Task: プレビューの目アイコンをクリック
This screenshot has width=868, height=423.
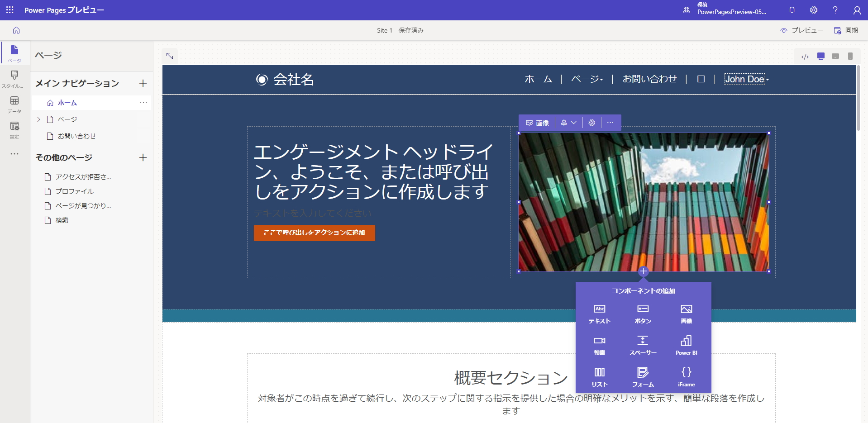Action: coord(783,30)
